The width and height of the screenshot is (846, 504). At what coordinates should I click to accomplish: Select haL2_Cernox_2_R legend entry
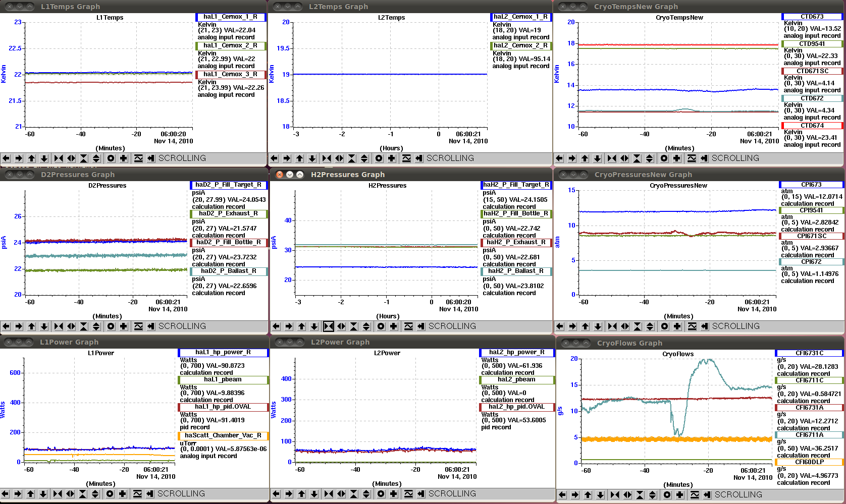[x=521, y=46]
